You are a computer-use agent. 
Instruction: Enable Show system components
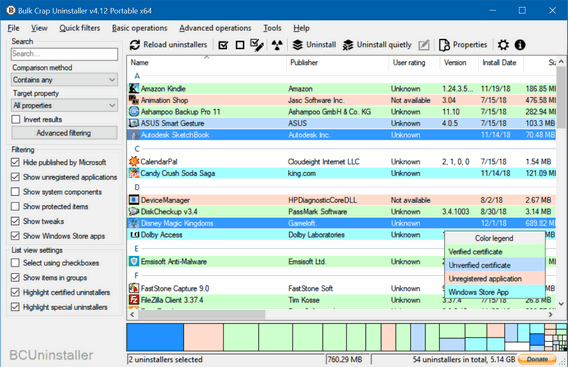coord(15,192)
